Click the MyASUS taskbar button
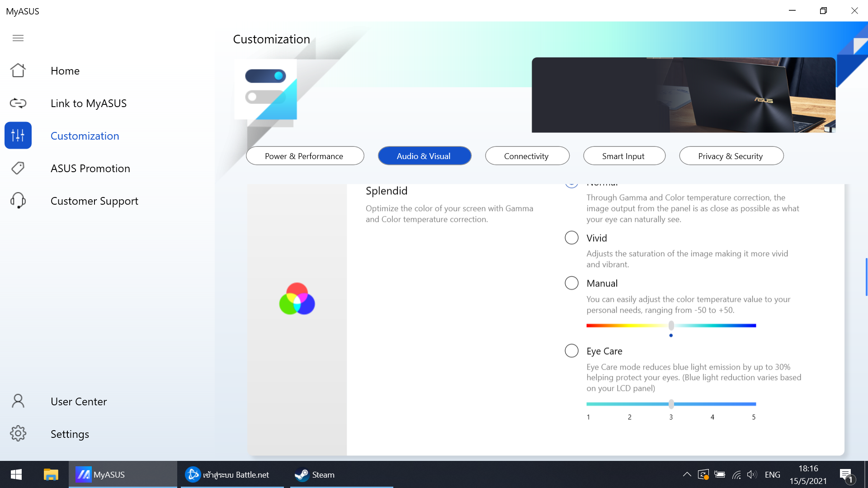 pyautogui.click(x=123, y=474)
